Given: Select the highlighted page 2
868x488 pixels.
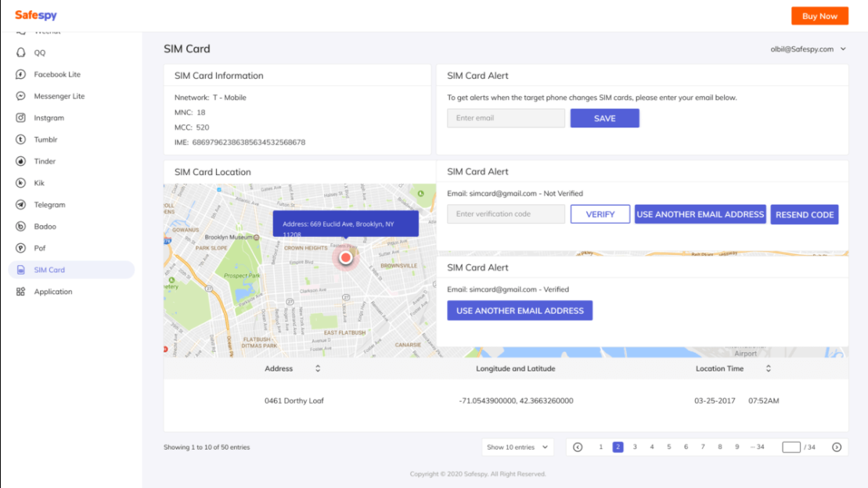Looking at the screenshot, I should pos(618,447).
